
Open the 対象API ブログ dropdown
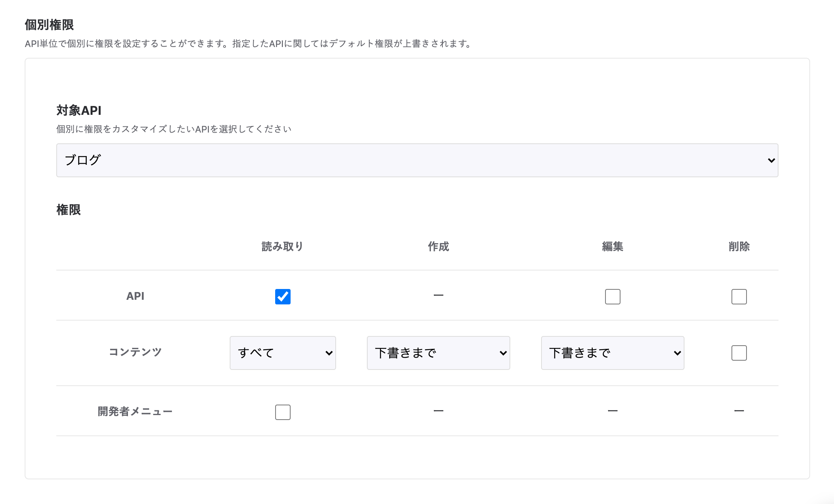pyautogui.click(x=417, y=160)
